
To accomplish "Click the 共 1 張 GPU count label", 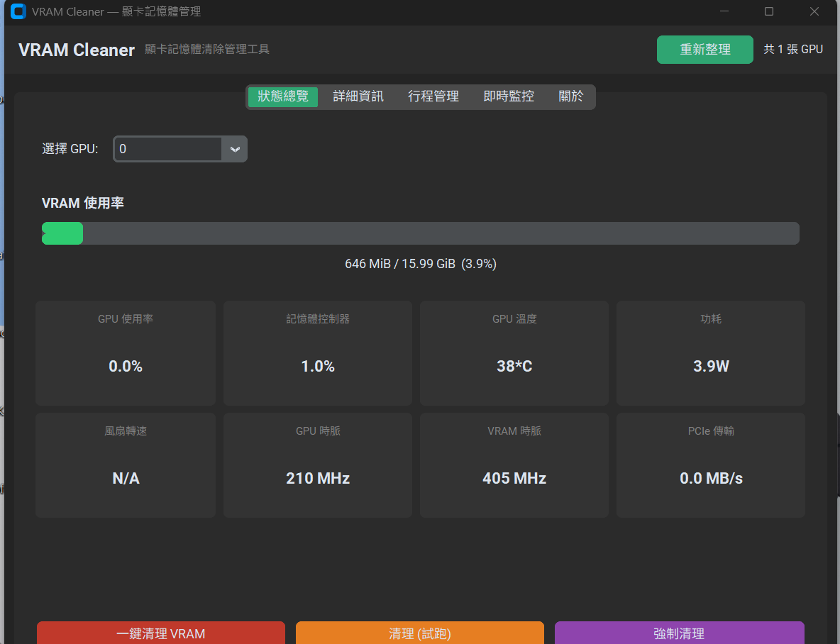I will tap(793, 49).
